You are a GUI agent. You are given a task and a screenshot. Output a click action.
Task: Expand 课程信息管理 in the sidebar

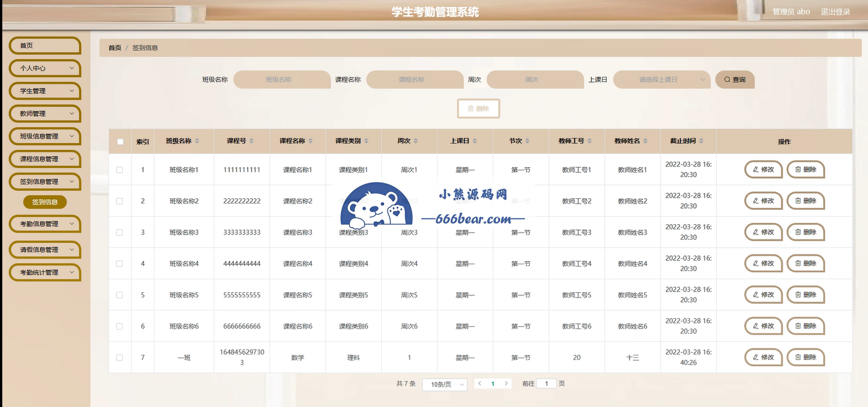click(x=45, y=159)
